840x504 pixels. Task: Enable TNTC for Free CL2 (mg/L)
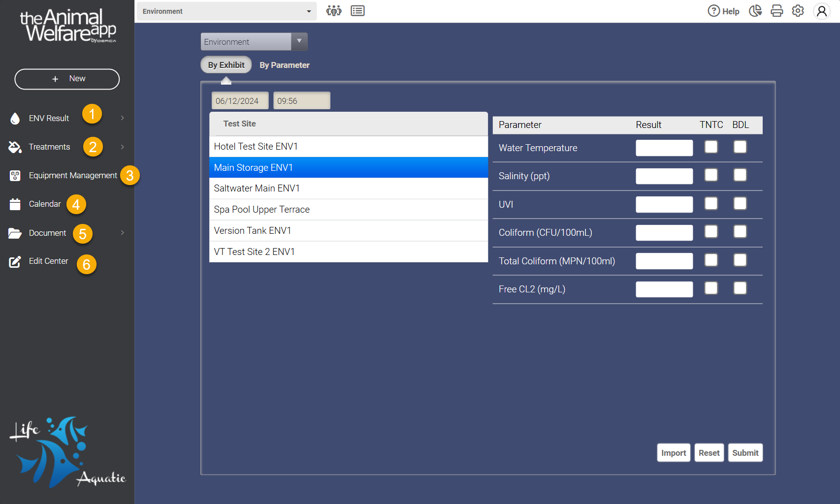click(711, 288)
